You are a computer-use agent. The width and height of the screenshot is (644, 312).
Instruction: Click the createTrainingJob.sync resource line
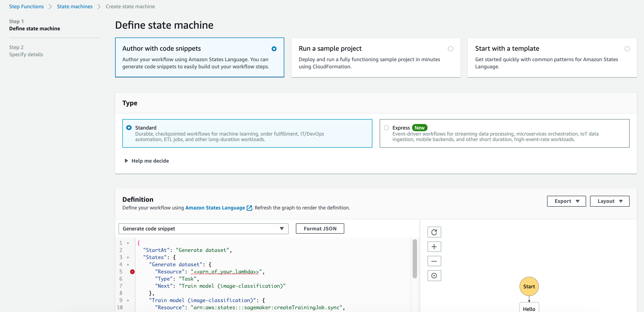(x=250, y=308)
